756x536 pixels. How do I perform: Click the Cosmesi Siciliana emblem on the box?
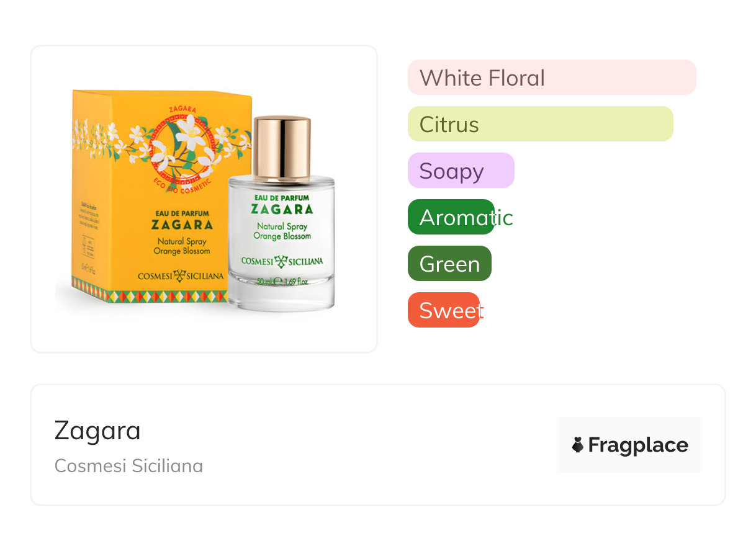179,276
